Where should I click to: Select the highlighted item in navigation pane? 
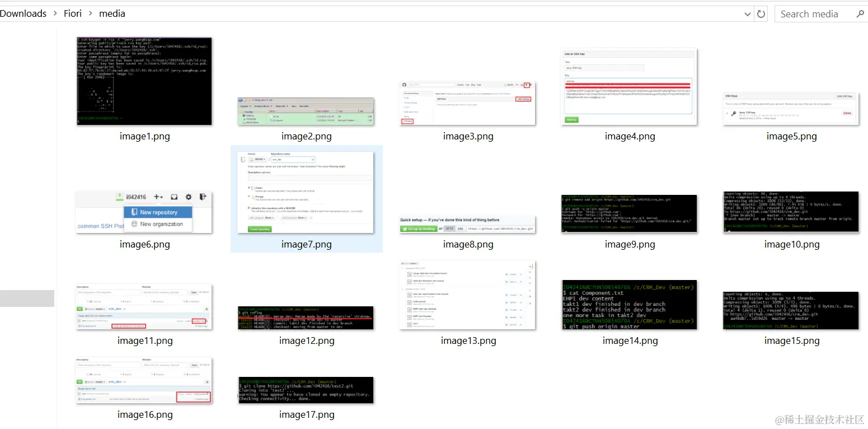pos(27,299)
